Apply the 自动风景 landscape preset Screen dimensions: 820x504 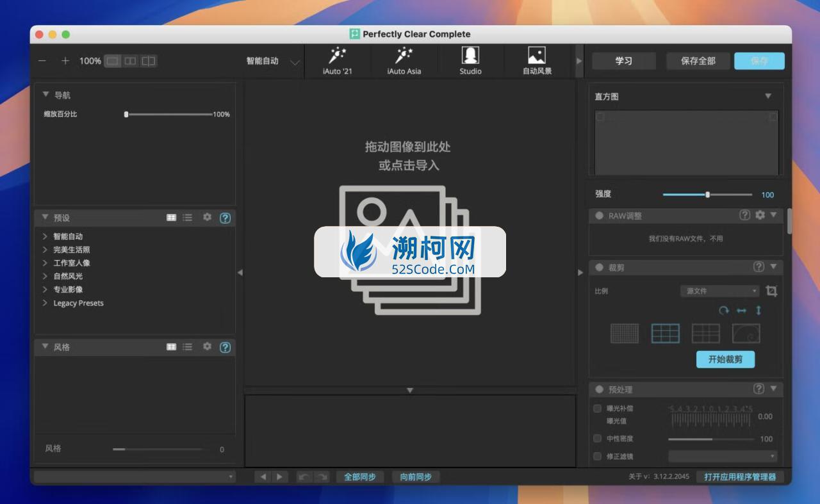(537, 61)
